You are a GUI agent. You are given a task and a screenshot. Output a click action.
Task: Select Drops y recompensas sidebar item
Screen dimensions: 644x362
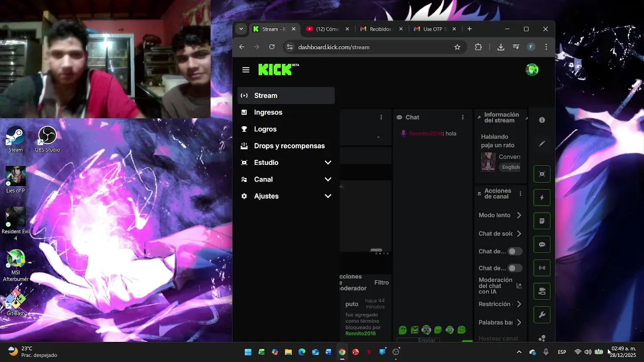point(286,146)
